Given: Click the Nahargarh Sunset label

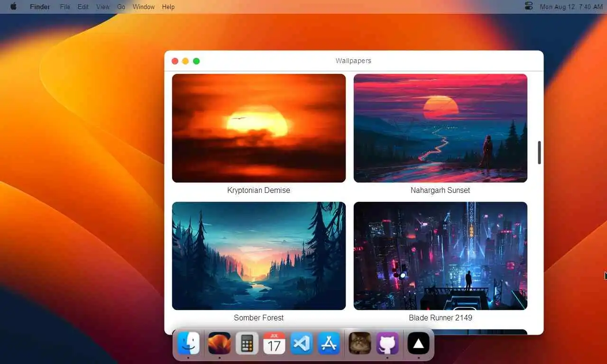Looking at the screenshot, I should pyautogui.click(x=441, y=190).
